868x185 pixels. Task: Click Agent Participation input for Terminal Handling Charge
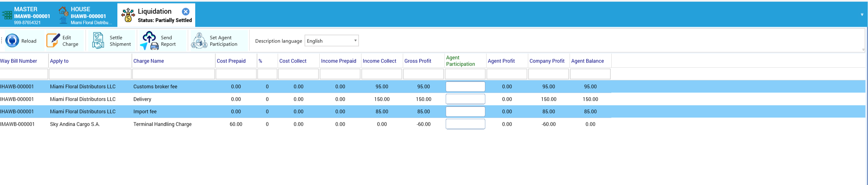pos(465,124)
